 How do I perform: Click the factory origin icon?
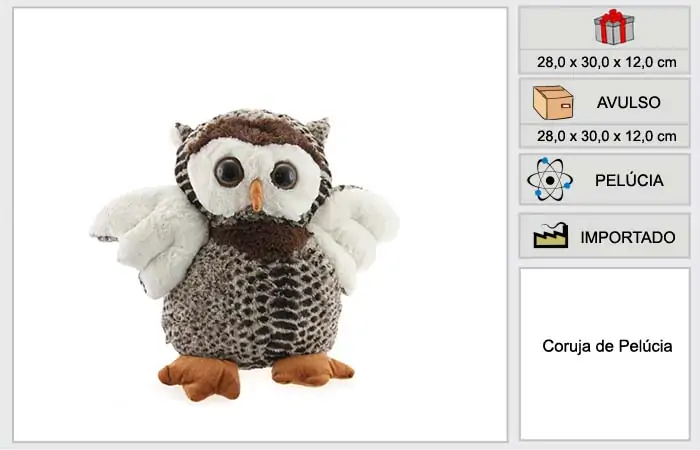click(551, 235)
